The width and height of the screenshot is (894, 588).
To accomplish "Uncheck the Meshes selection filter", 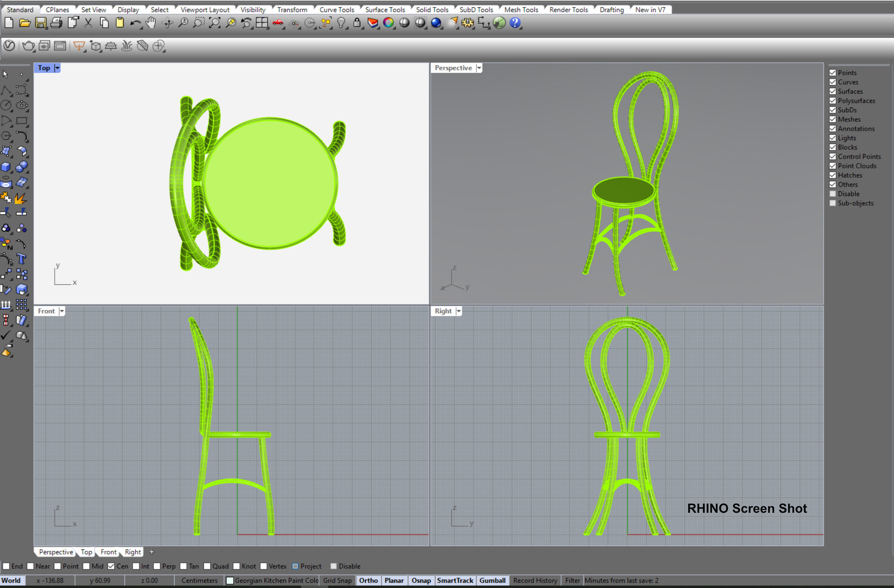I will click(x=833, y=119).
